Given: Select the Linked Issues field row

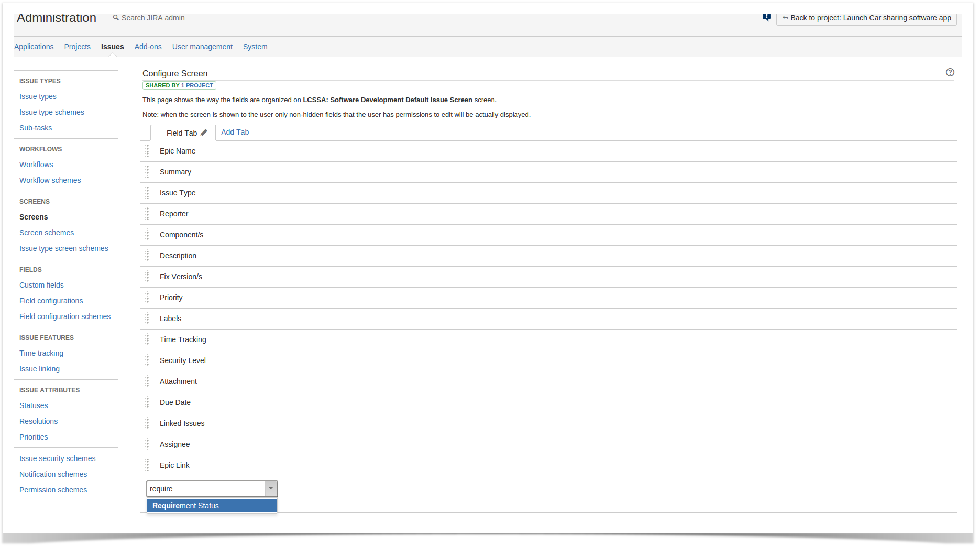Looking at the screenshot, I should click(x=548, y=423).
